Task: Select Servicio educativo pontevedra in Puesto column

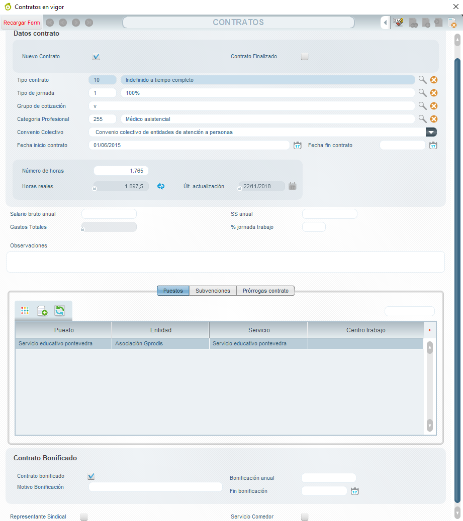Action: coord(63,343)
